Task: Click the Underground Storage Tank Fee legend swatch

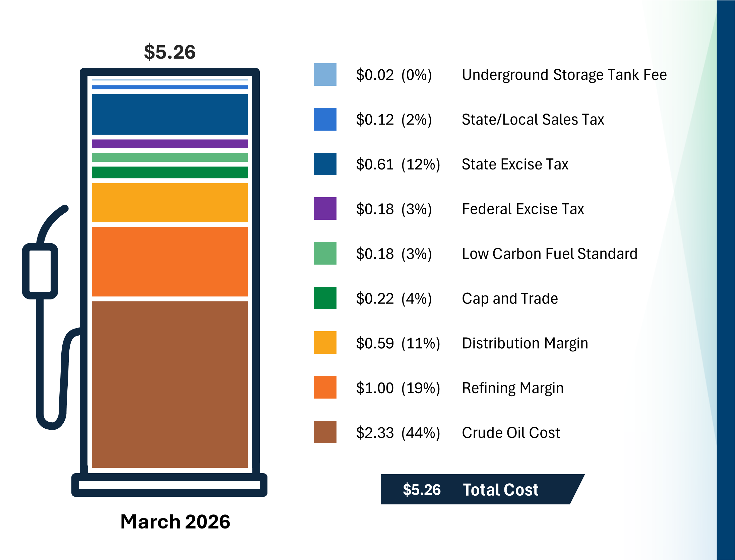Action: [325, 74]
